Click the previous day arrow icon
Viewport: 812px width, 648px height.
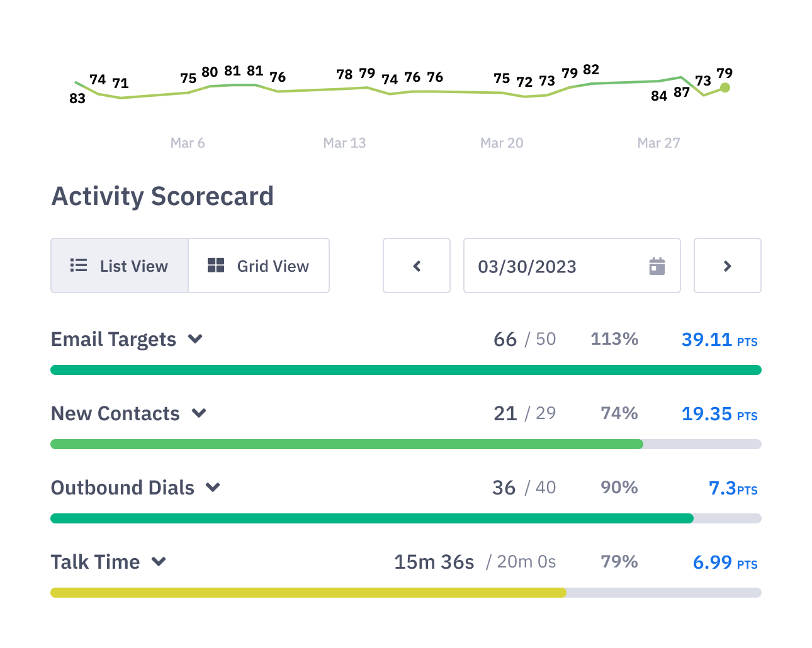coord(416,265)
